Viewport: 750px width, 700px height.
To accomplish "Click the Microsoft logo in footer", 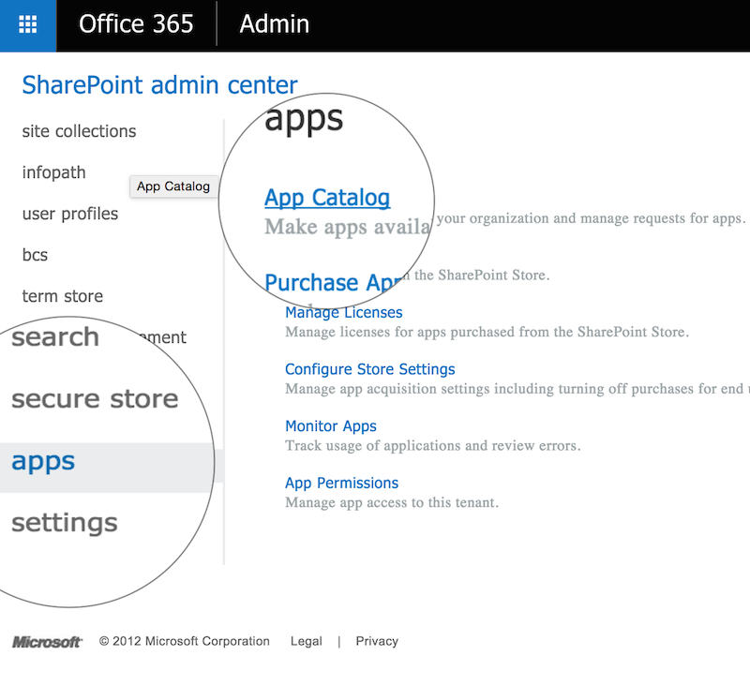I will [47, 642].
